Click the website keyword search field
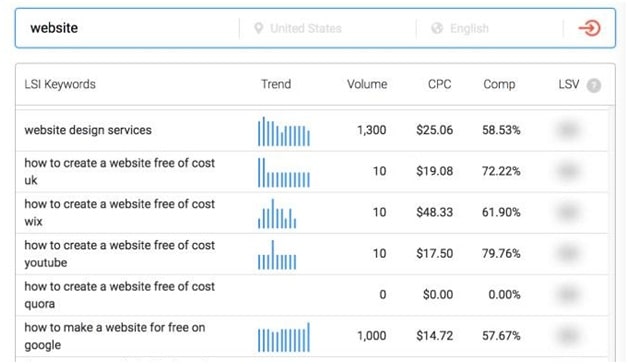The height and width of the screenshot is (364, 628). [127, 28]
